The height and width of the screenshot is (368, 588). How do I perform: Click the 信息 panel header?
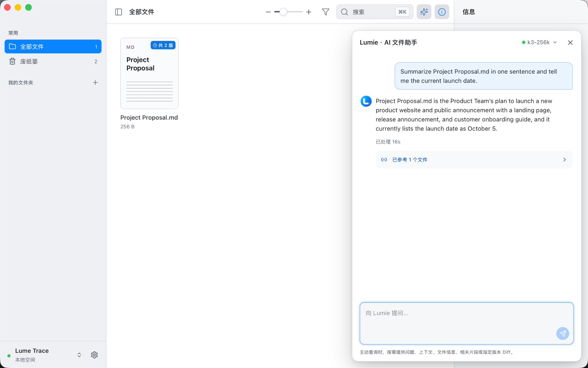469,12
